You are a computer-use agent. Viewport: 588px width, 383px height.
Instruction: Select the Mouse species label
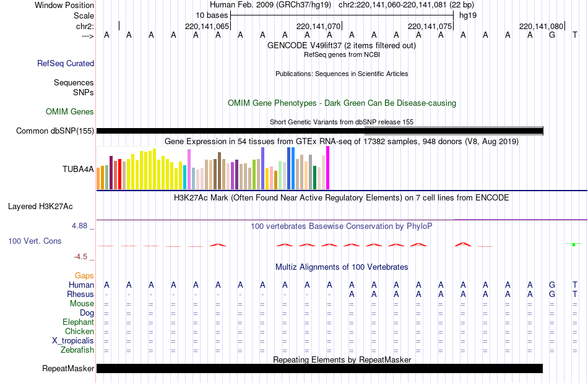click(x=82, y=304)
